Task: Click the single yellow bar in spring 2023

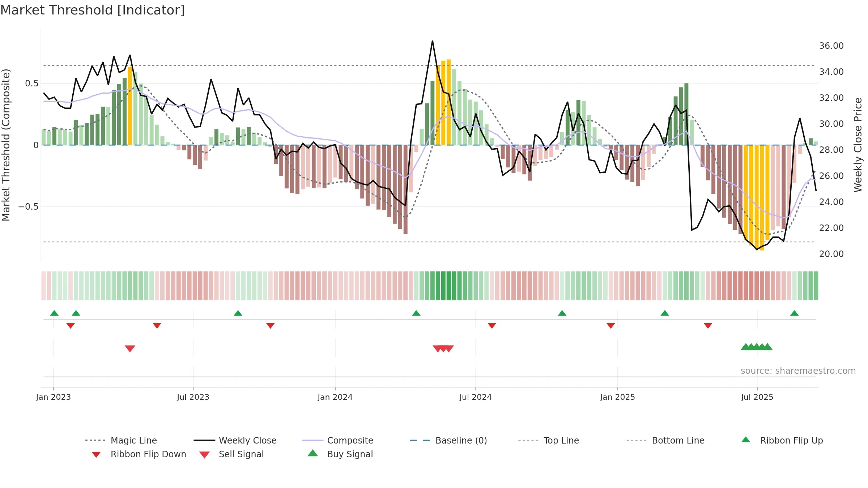Action: (130, 106)
